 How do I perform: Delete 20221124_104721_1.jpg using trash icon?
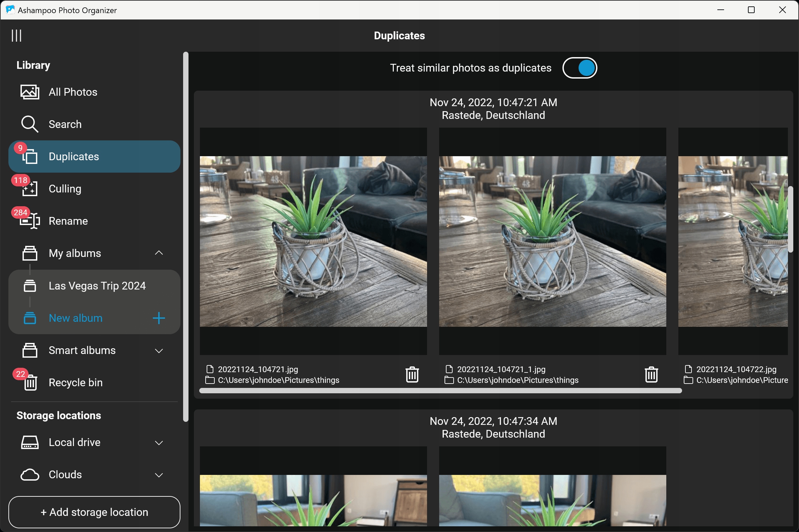(x=651, y=374)
